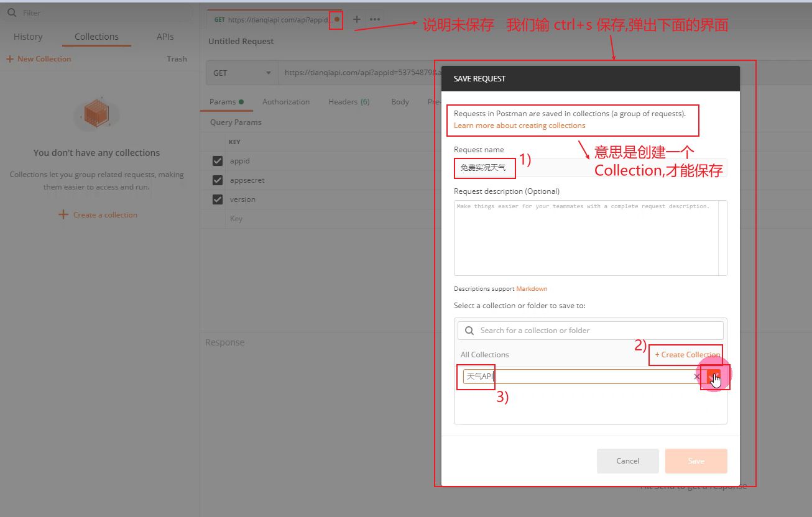Switch to the History tab
Screen dimensions: 812x517
coord(28,37)
